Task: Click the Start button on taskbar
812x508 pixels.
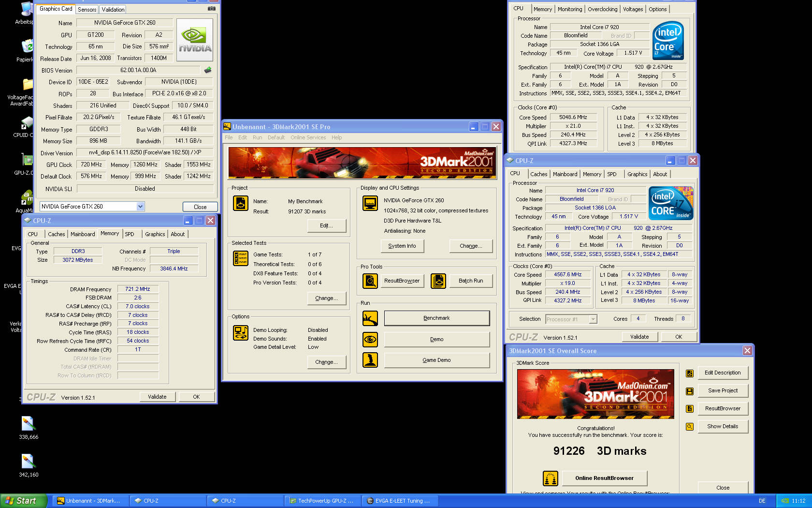Action: [23, 501]
